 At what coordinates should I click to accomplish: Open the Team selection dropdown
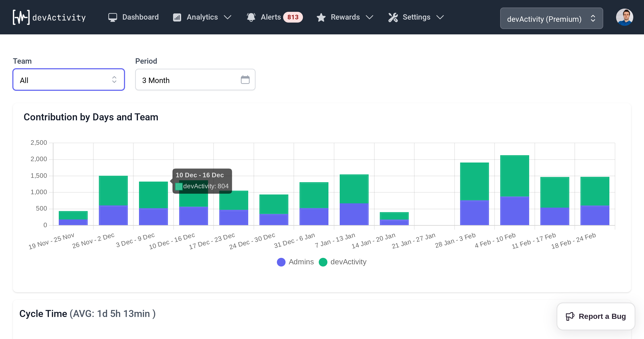click(68, 80)
